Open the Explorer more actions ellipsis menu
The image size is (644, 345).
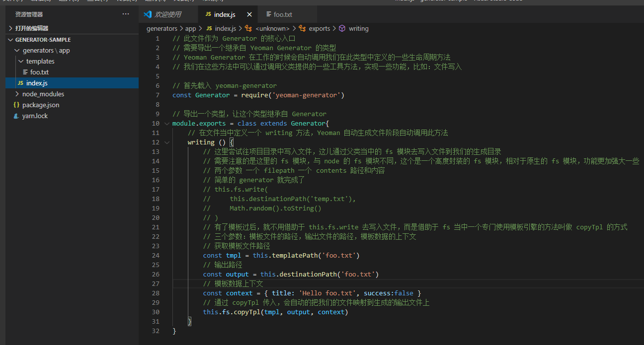(x=126, y=14)
